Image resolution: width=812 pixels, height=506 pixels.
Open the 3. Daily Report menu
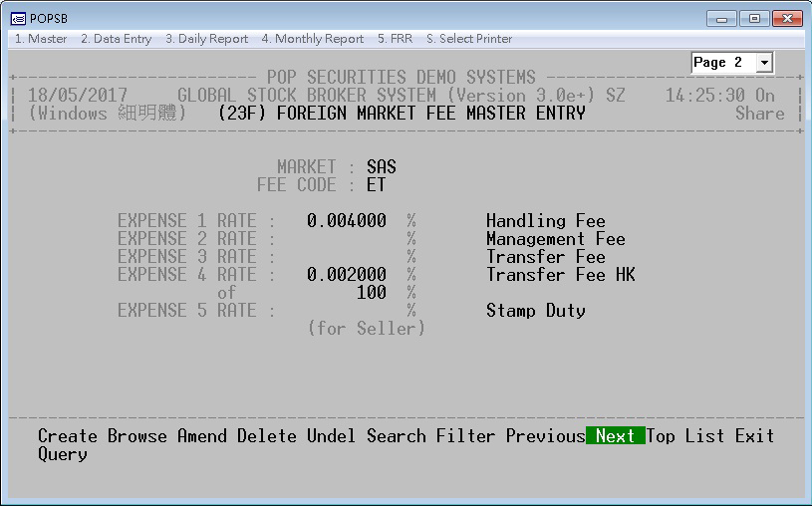point(206,39)
